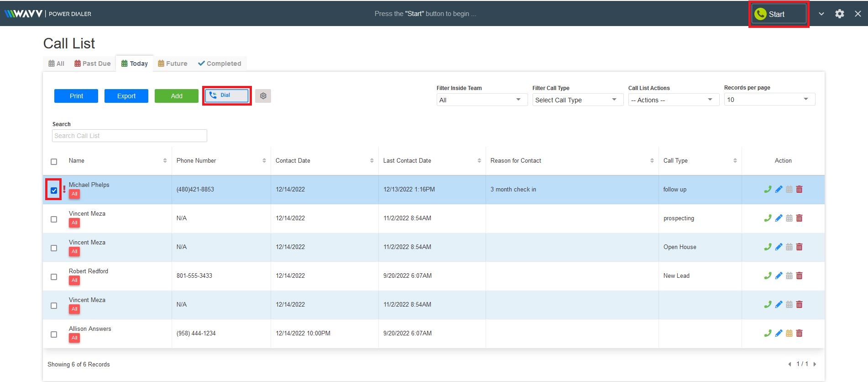This screenshot has width=868, height=382.
Task: Switch to the Past Due tab
Action: point(93,64)
